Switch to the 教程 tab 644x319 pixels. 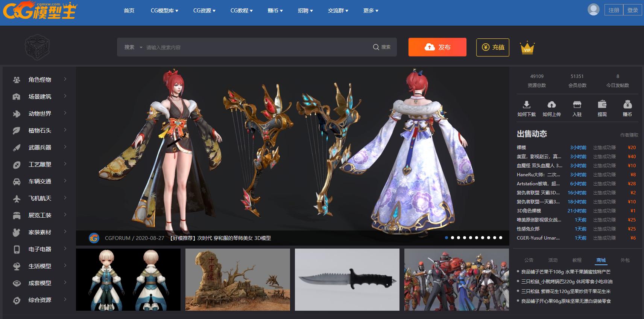pos(577,260)
